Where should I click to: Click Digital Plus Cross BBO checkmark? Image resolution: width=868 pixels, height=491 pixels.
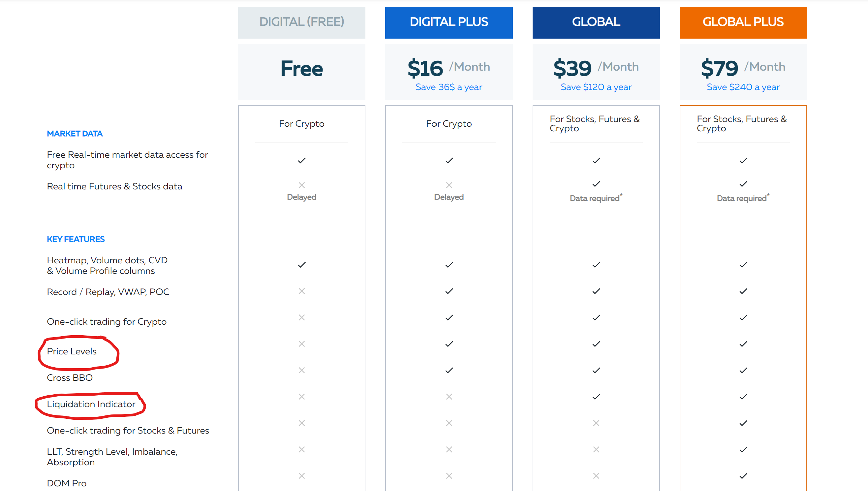pyautogui.click(x=449, y=370)
